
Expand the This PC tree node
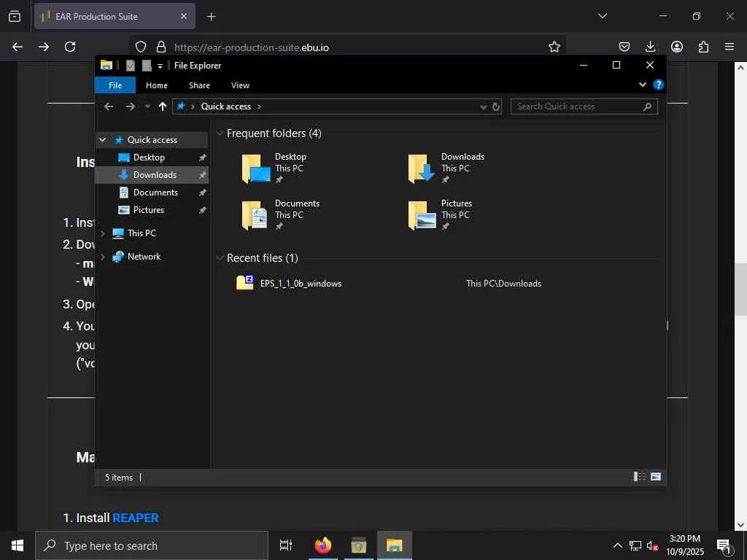102,233
